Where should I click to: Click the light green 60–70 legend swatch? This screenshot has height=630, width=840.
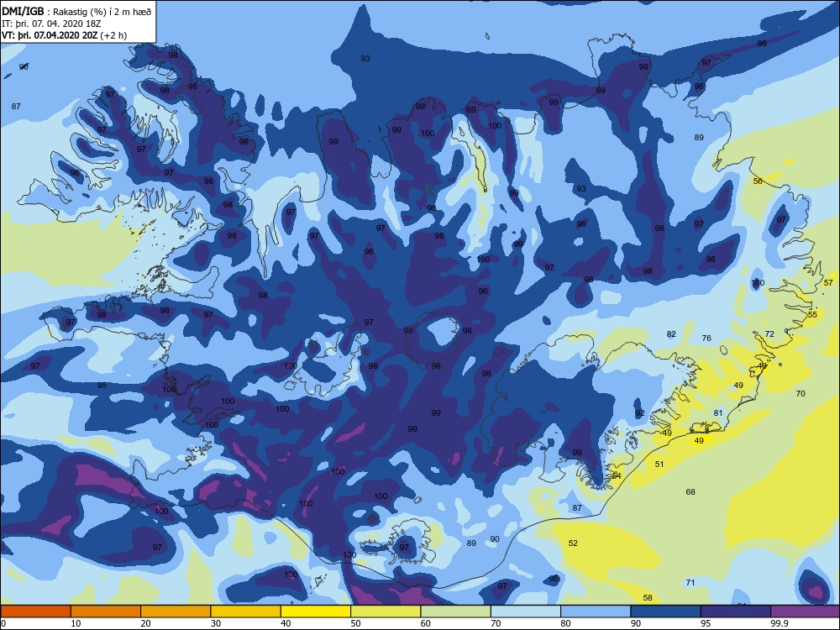[x=456, y=612]
